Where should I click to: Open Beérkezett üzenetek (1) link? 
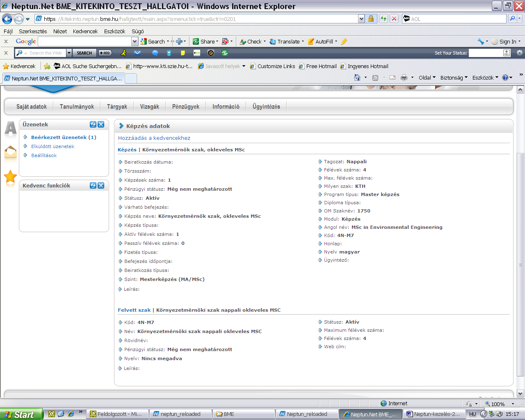coord(64,137)
